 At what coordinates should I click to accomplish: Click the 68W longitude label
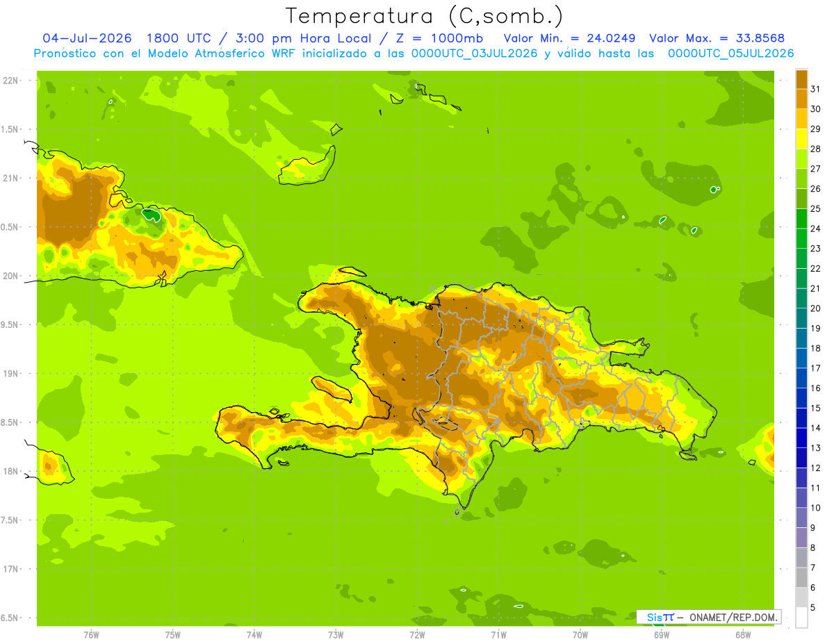(x=742, y=634)
